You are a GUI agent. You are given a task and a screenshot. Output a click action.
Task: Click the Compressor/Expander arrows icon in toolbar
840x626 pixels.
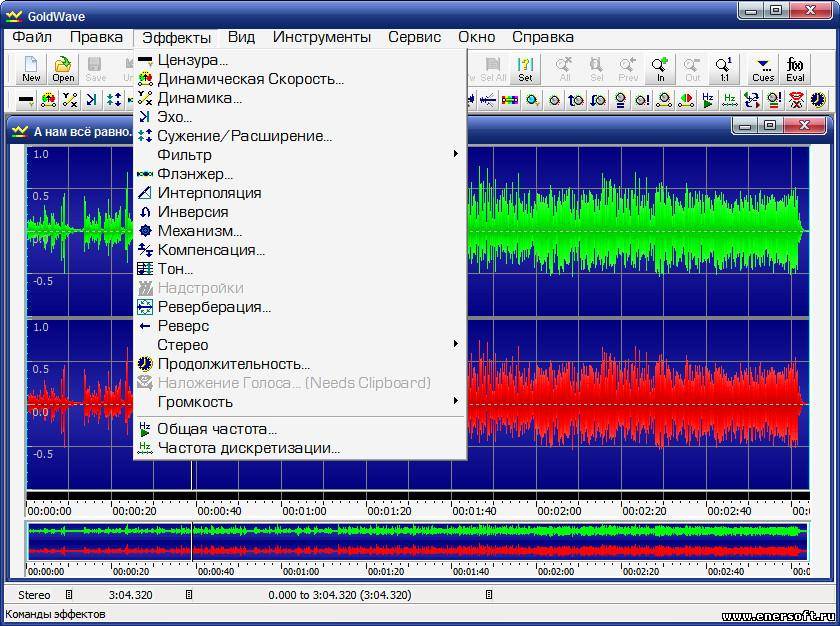click(x=114, y=100)
